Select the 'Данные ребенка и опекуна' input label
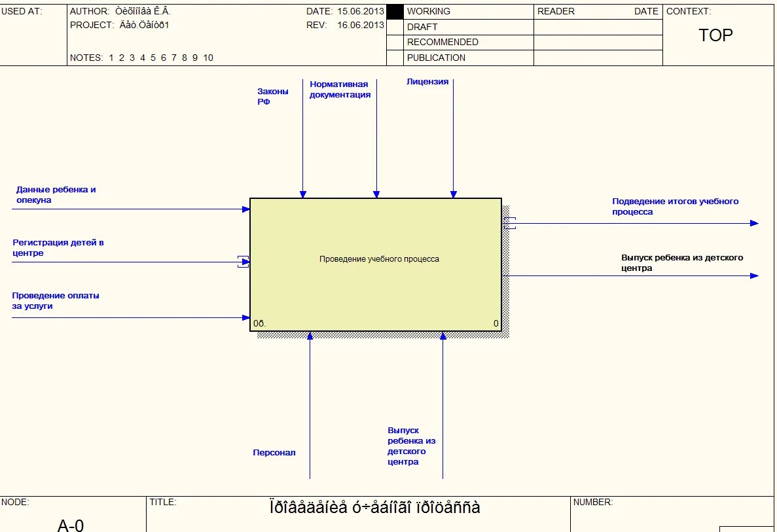Screen dimensions: 777x532 pyautogui.click(x=56, y=194)
